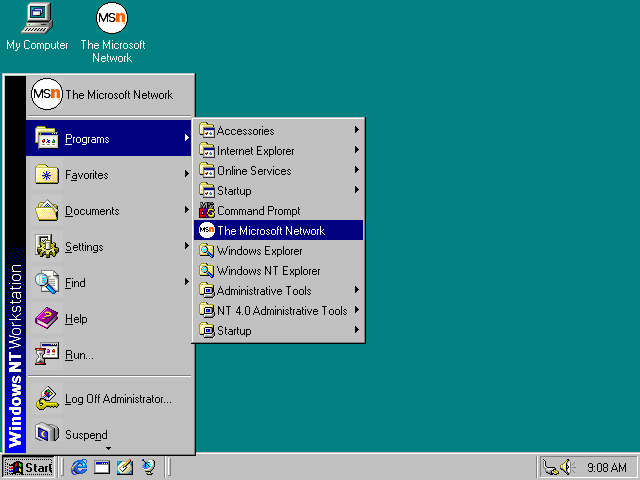Select The Microsoft Network desktop shortcut

pyautogui.click(x=112, y=33)
